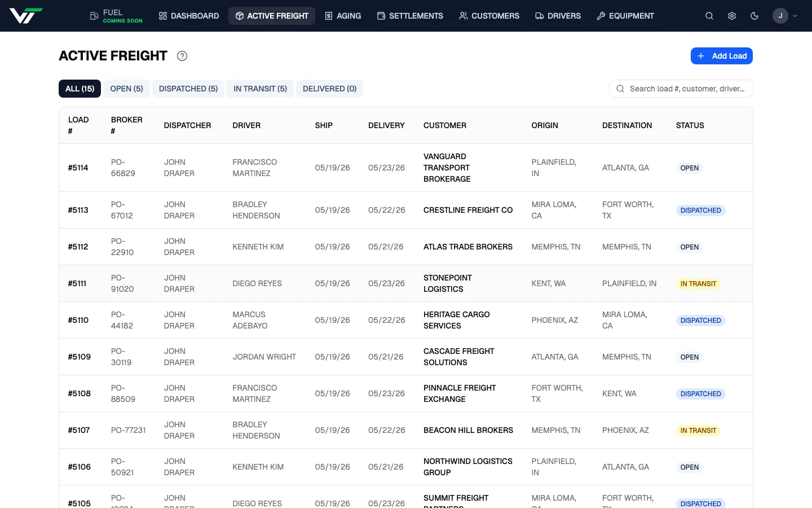The height and width of the screenshot is (508, 812).
Task: Click driver Marcus Adebayo
Action: [x=250, y=320]
